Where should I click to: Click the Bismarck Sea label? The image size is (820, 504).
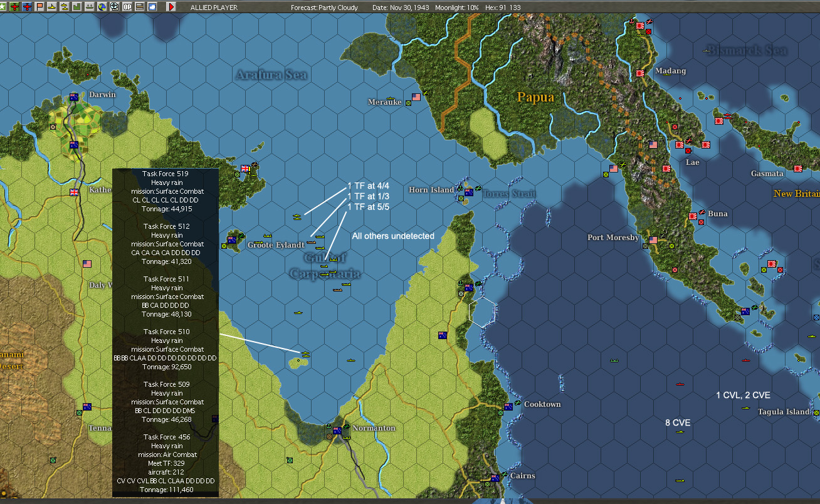pyautogui.click(x=746, y=51)
